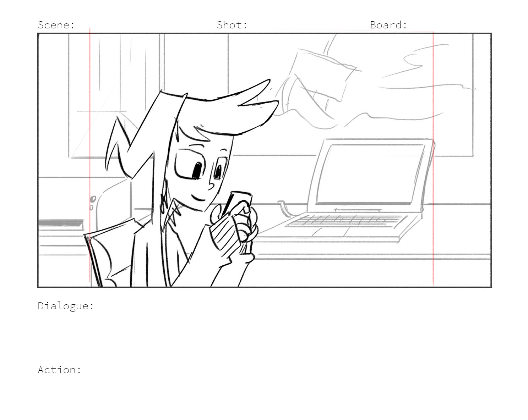Click the "Shot:" label text
The height and width of the screenshot is (420, 528).
tap(232, 25)
